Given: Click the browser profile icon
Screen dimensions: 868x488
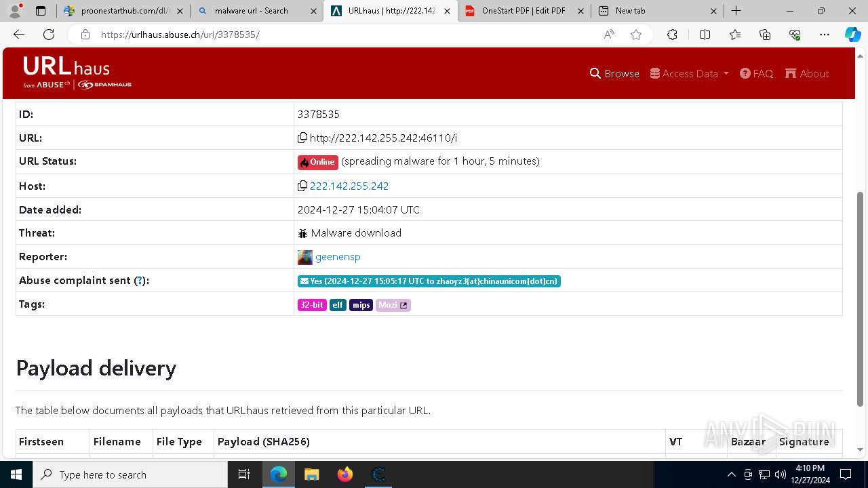Looking at the screenshot, I should [16, 10].
